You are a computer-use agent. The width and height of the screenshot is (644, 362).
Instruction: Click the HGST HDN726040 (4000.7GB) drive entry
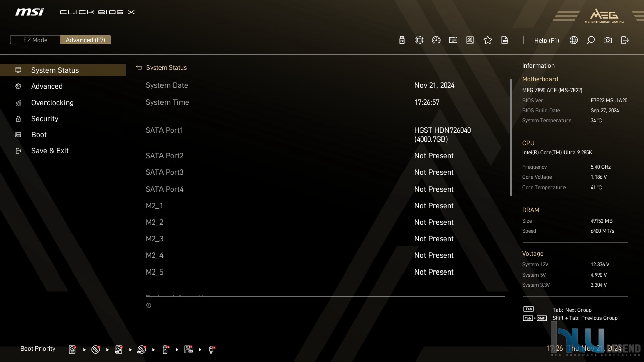(443, 135)
